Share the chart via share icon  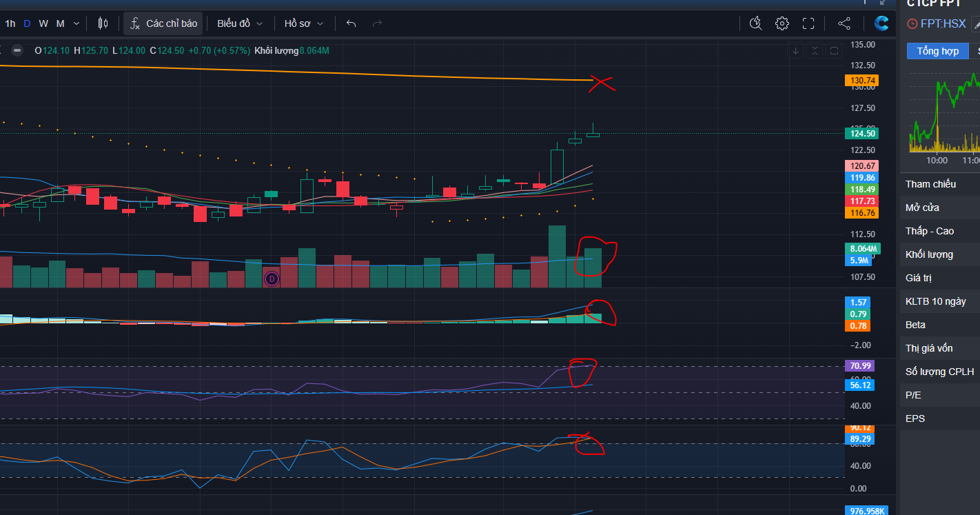pos(844,23)
